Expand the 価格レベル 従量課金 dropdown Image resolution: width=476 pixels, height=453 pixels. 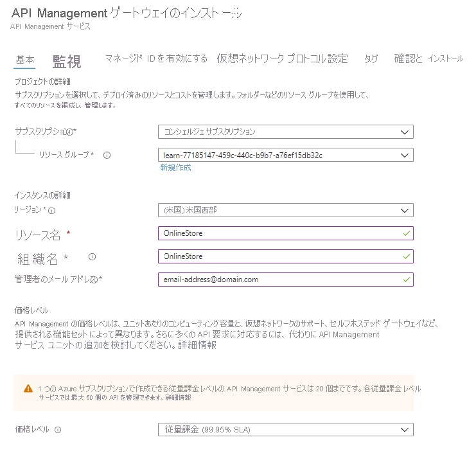coord(286,430)
